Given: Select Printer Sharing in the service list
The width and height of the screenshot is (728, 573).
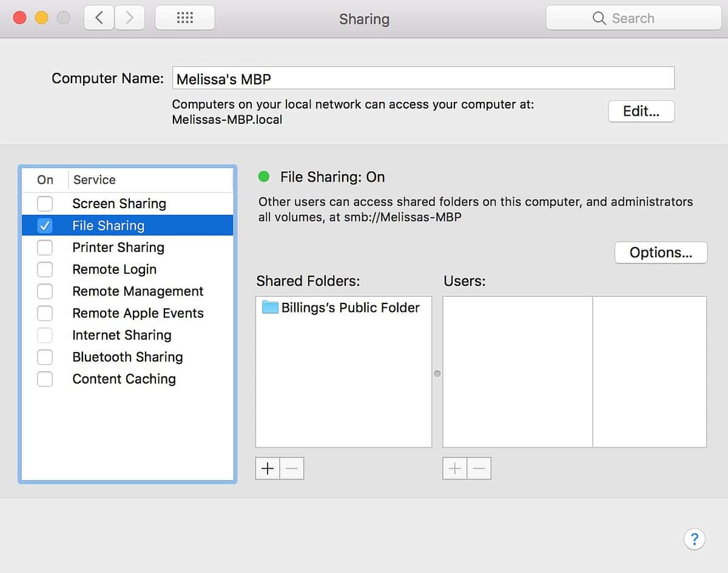Looking at the screenshot, I should coord(118,248).
